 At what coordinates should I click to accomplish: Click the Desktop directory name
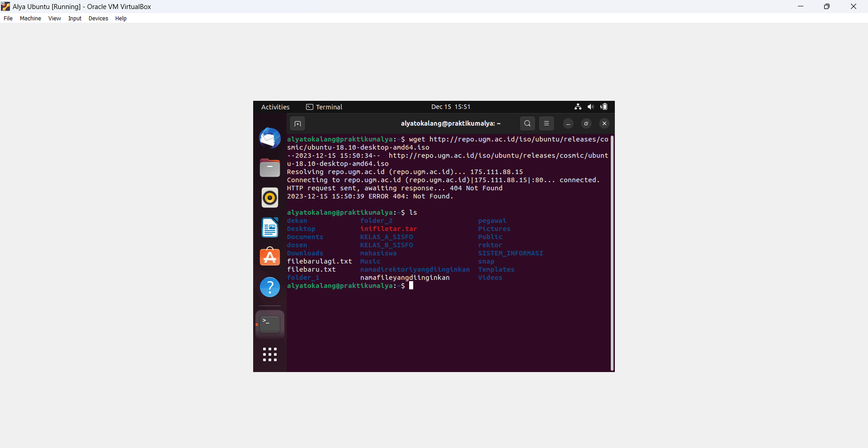click(301, 229)
